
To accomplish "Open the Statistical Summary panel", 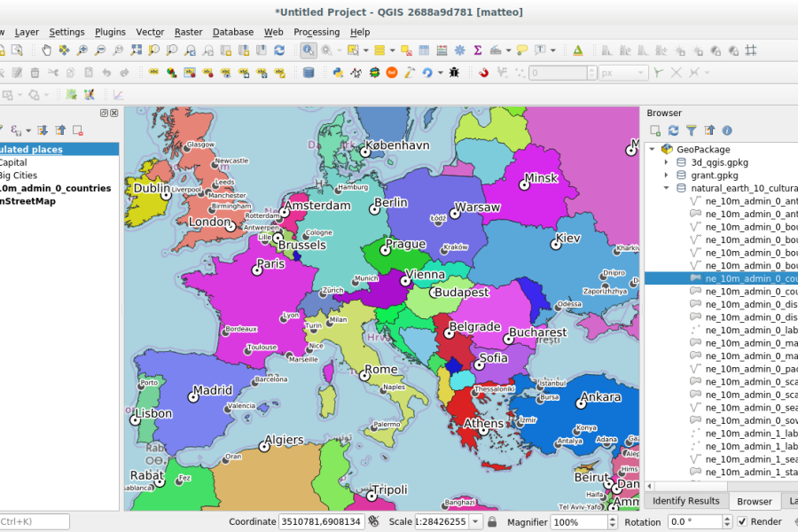I will pos(478,51).
